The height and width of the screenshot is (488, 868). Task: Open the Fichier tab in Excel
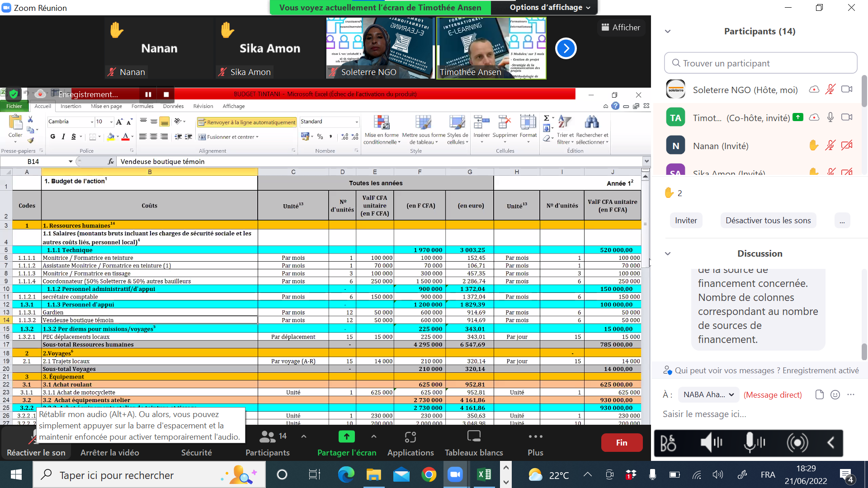point(14,106)
